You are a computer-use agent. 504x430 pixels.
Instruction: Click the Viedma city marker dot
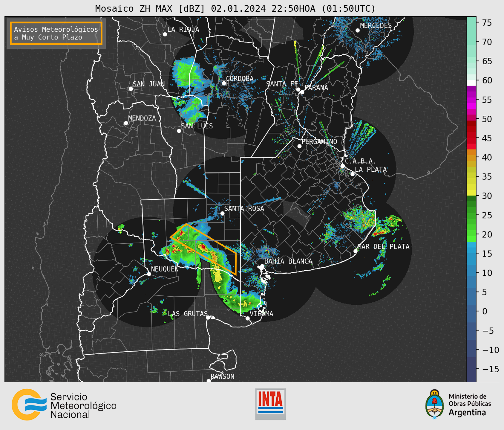248,318
